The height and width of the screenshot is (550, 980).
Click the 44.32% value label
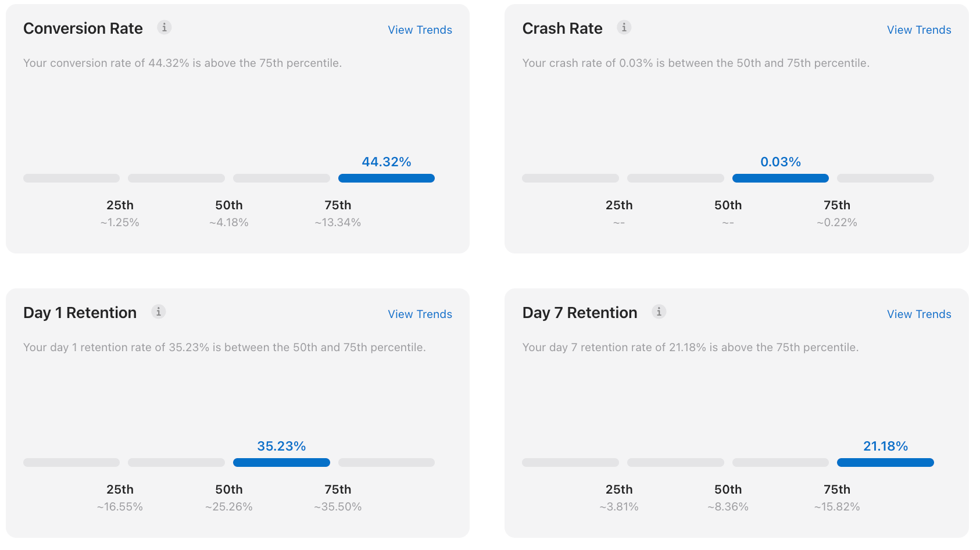[x=387, y=162]
